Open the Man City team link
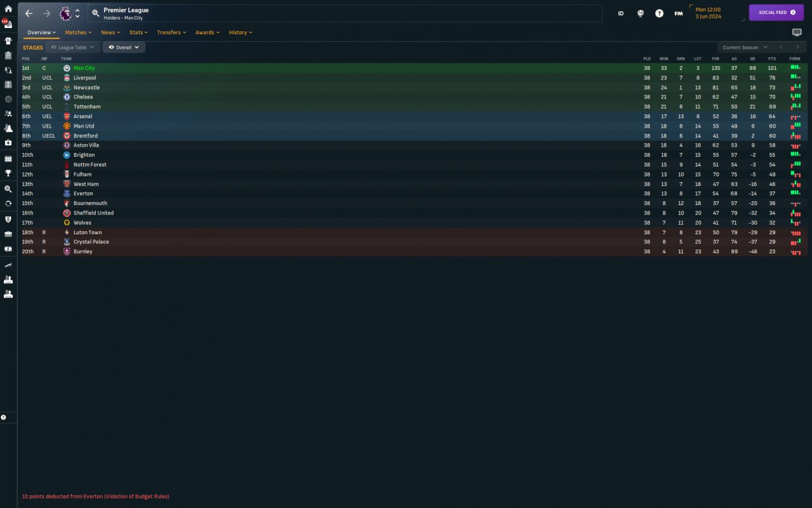Screen dimensions: 812x508 84,68
